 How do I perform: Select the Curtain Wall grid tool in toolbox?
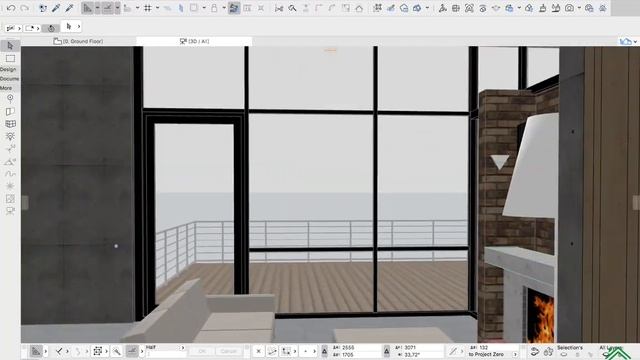point(10,124)
